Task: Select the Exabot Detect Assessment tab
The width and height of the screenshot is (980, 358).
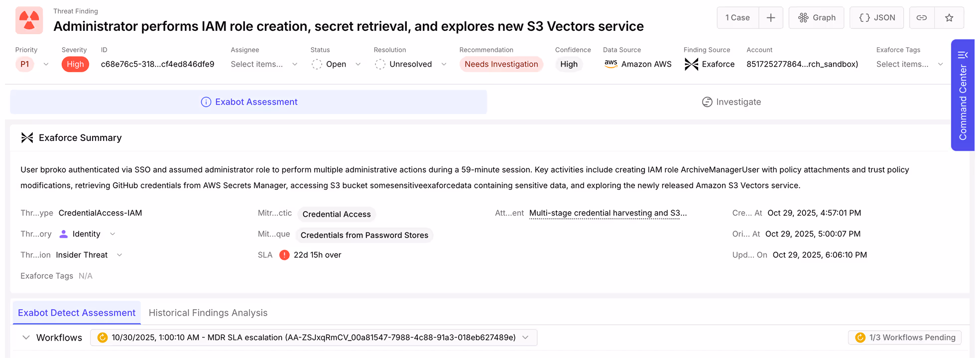Action: point(77,313)
